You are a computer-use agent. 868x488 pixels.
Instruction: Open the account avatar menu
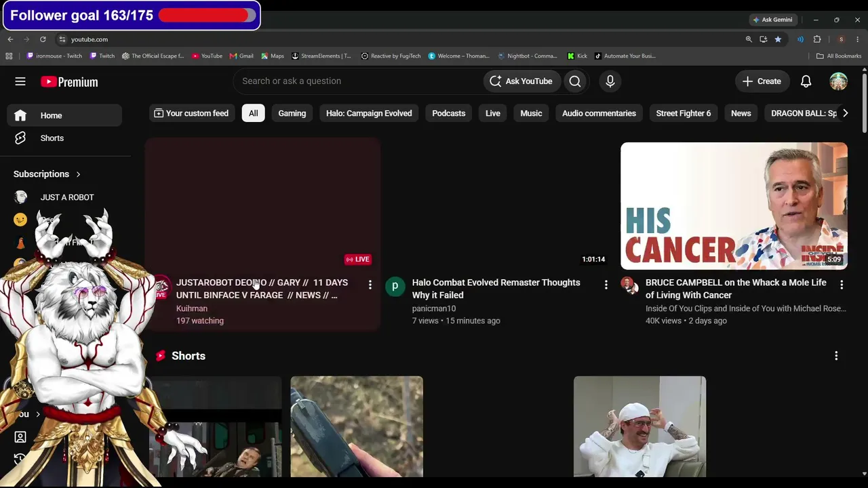point(839,81)
